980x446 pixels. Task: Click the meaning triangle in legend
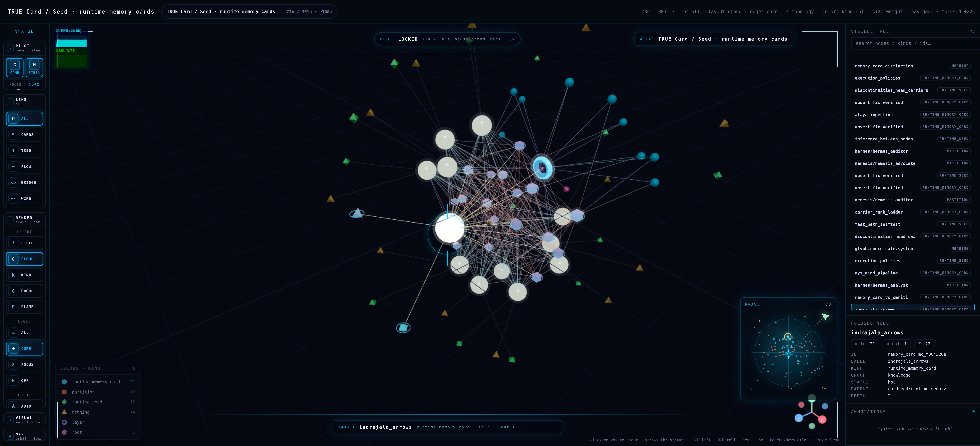64,412
